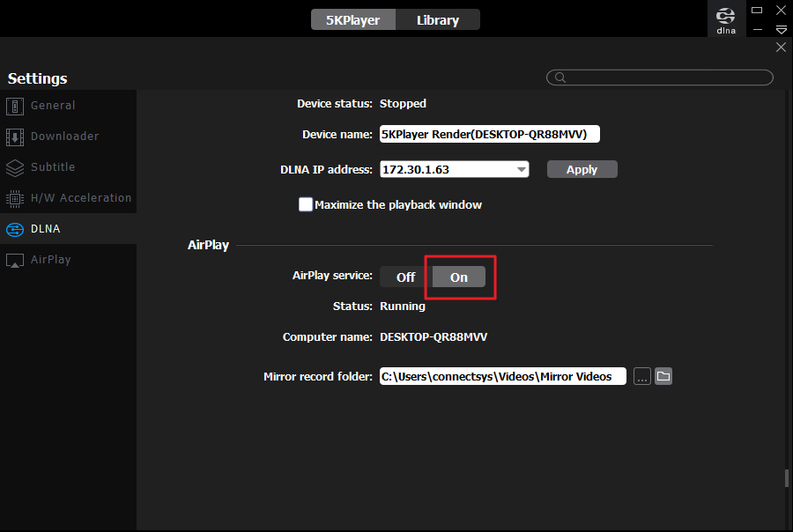793x532 pixels.
Task: Switch to the Library tab
Action: [x=437, y=18]
